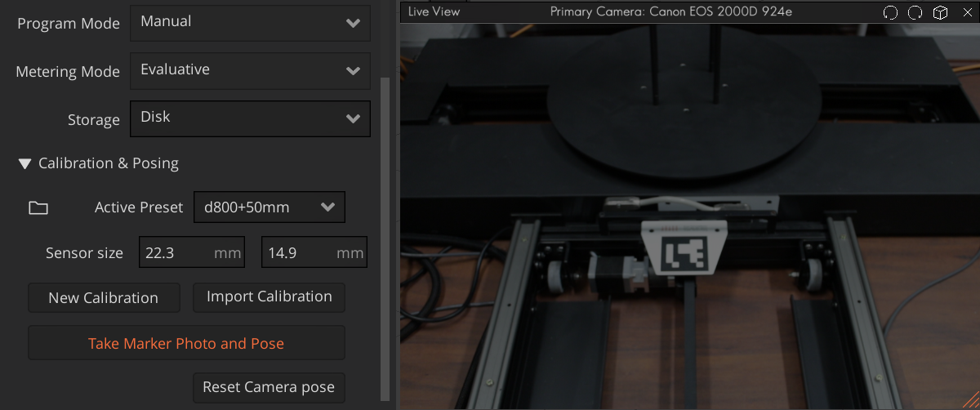
Task: Open the calibration presets folder icon
Action: (x=38, y=207)
